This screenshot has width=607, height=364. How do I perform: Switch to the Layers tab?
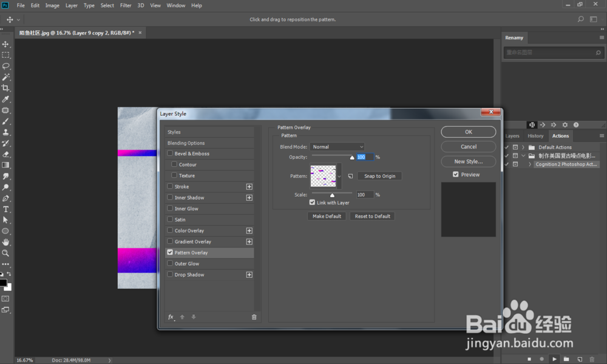[512, 136]
